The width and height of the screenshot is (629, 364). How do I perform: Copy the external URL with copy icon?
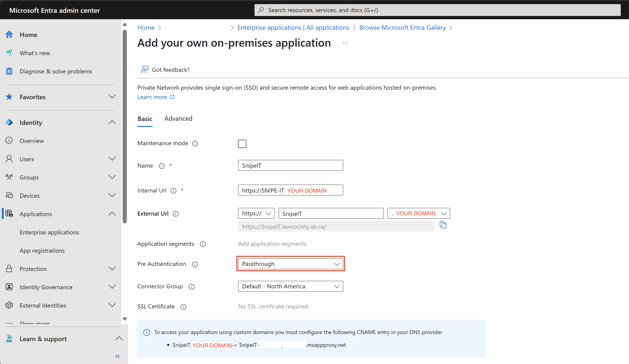[x=443, y=225]
